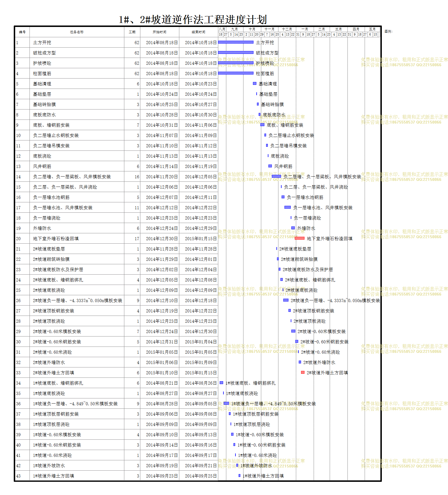Select the blue Gantt bar for 护坡喷砼
448x495 pixels.
click(x=236, y=63)
